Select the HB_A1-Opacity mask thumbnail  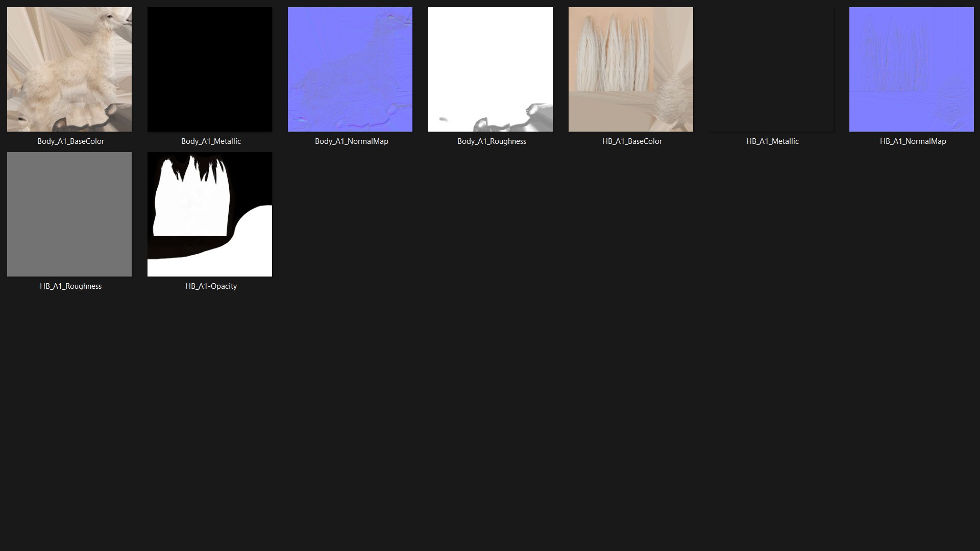[210, 214]
